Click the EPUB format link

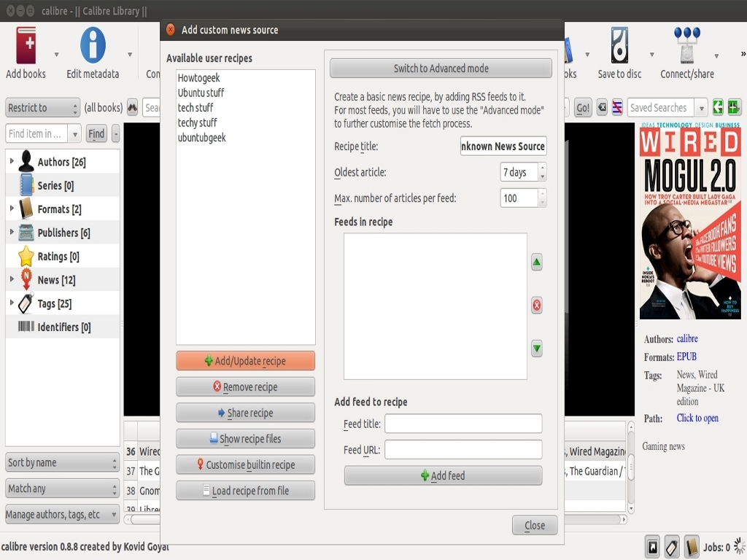(686, 357)
